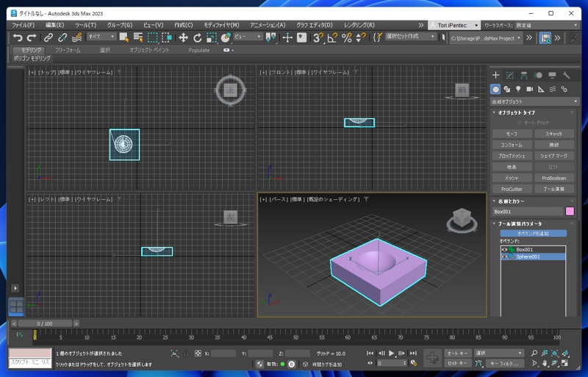Open Select by Name list icon
588x377 pixels.
[138, 37]
